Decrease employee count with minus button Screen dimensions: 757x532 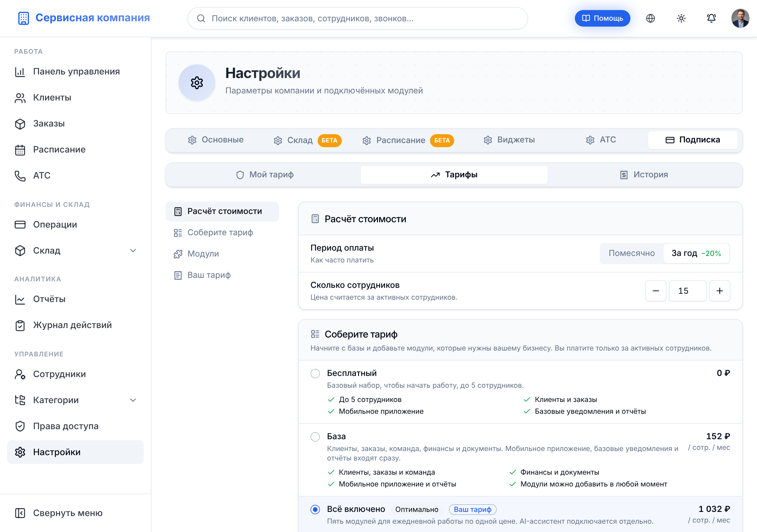tap(656, 291)
